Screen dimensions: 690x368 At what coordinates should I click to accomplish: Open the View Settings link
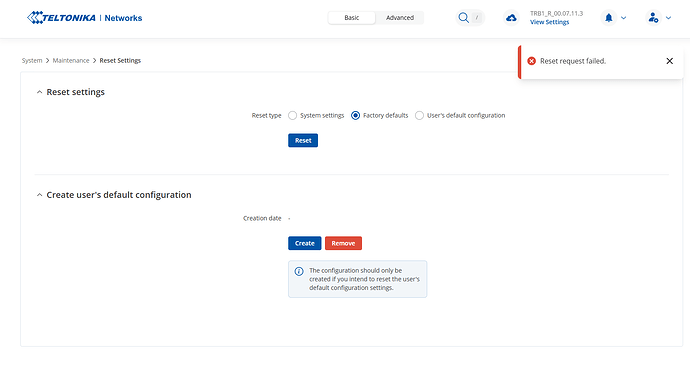[x=549, y=22]
